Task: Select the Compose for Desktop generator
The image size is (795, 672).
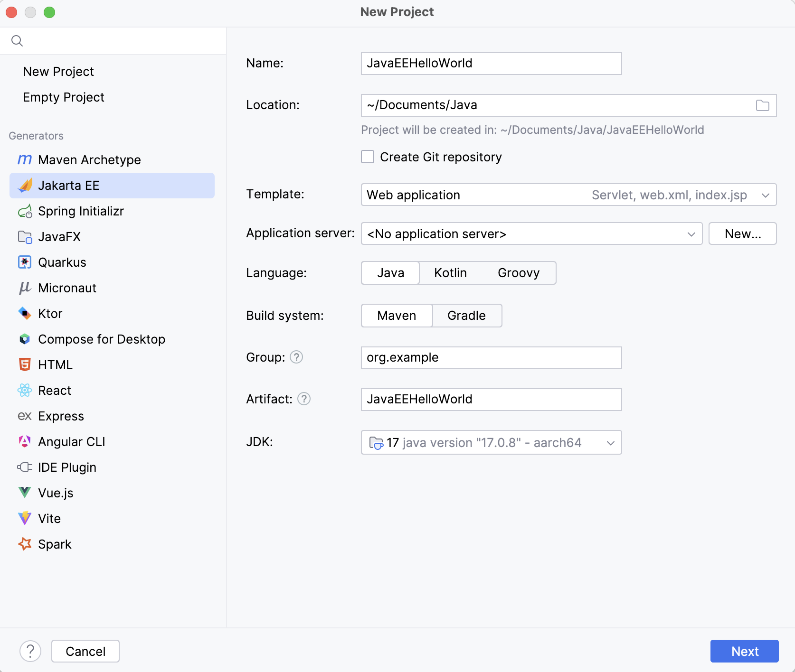Action: click(112, 339)
